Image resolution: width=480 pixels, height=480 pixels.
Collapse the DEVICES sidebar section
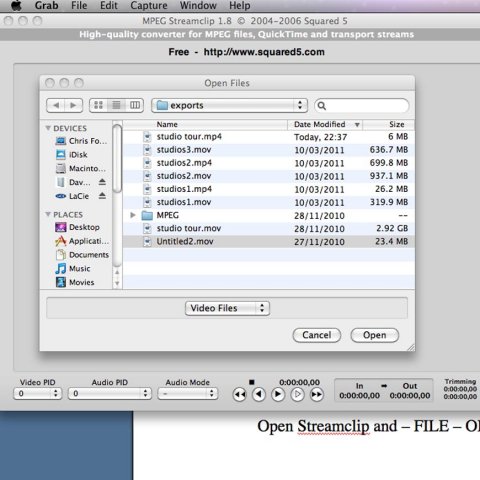[x=48, y=128]
